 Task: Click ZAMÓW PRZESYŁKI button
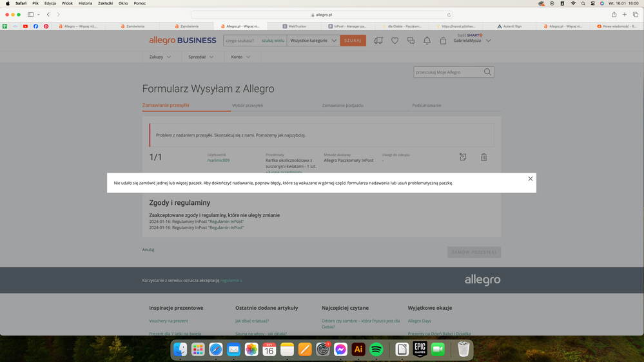pyautogui.click(x=474, y=252)
